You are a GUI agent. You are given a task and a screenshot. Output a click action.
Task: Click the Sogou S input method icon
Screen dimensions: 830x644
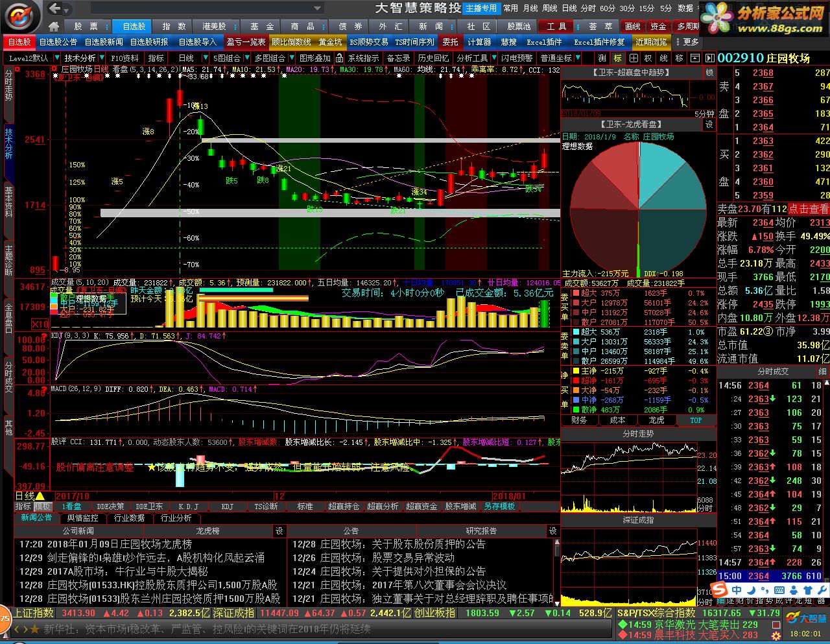719,589
